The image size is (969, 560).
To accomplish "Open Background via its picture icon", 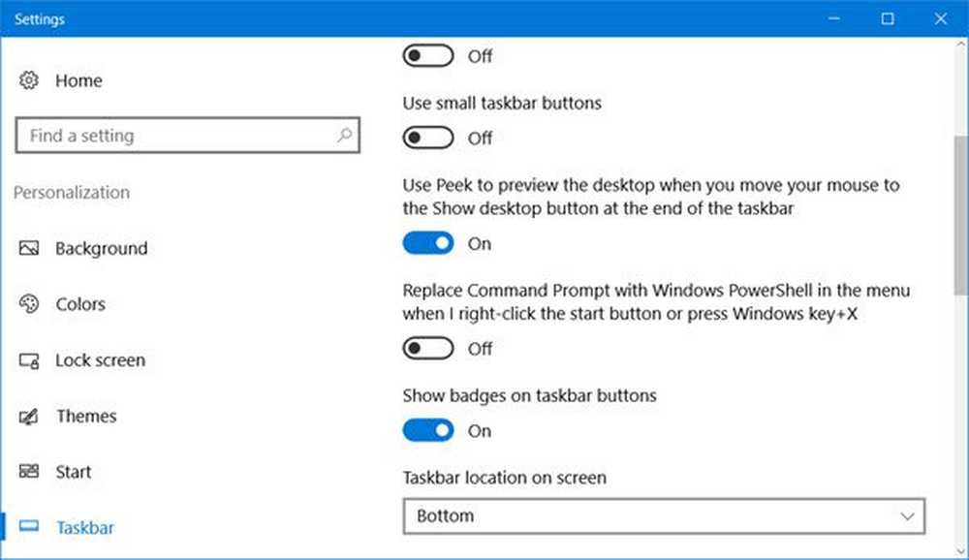I will (x=28, y=248).
